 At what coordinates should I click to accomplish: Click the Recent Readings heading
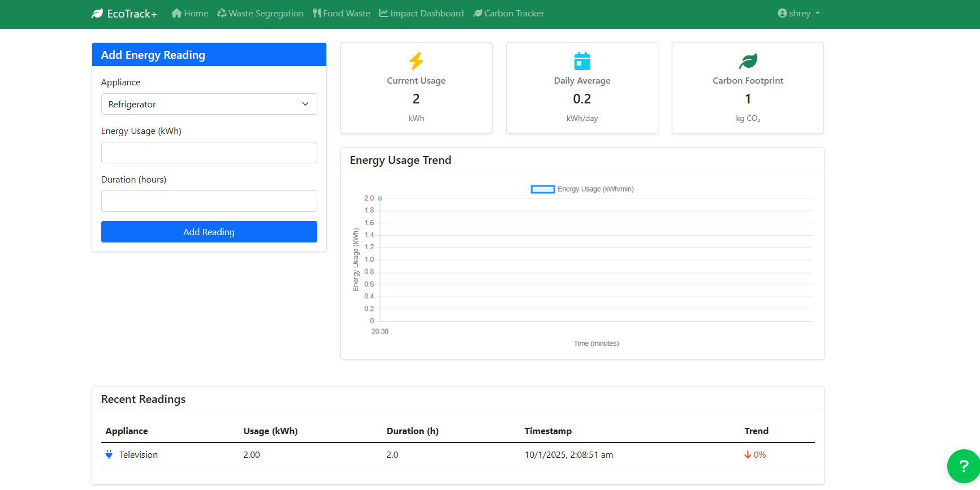click(x=143, y=399)
